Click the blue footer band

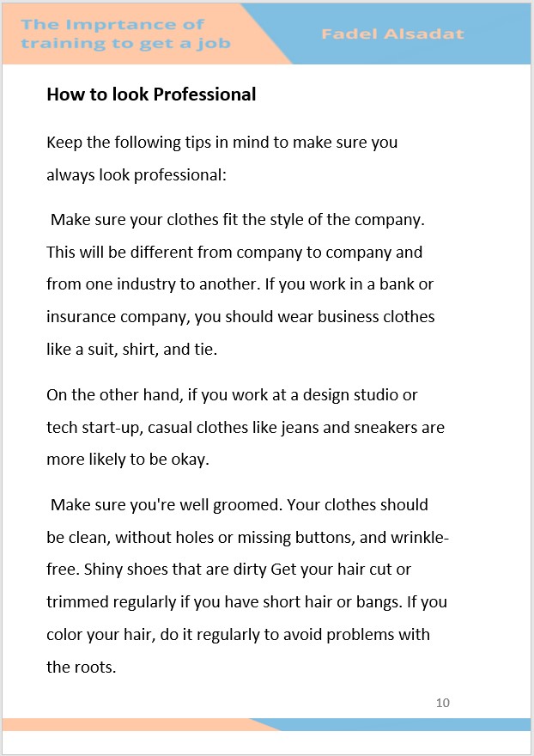point(412,724)
